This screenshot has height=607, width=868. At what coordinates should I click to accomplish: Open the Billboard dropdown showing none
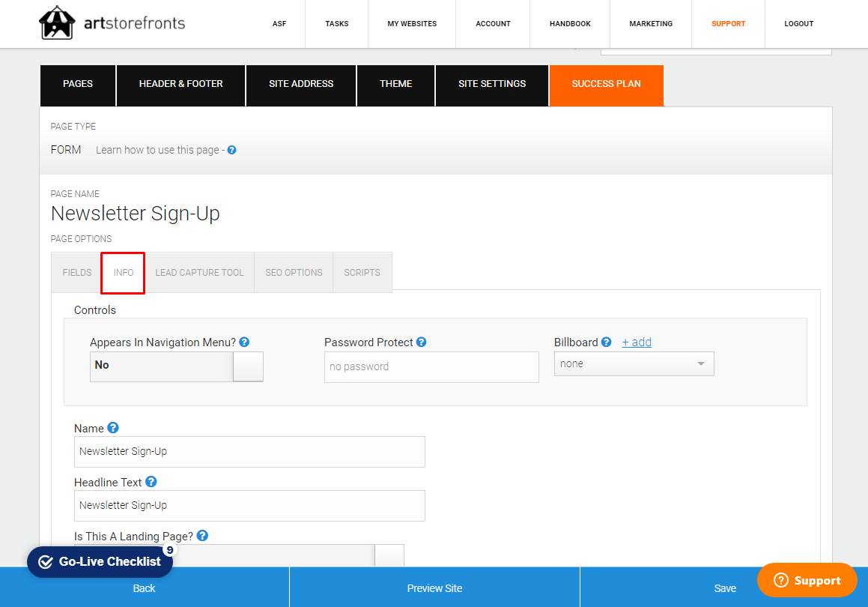click(x=634, y=364)
